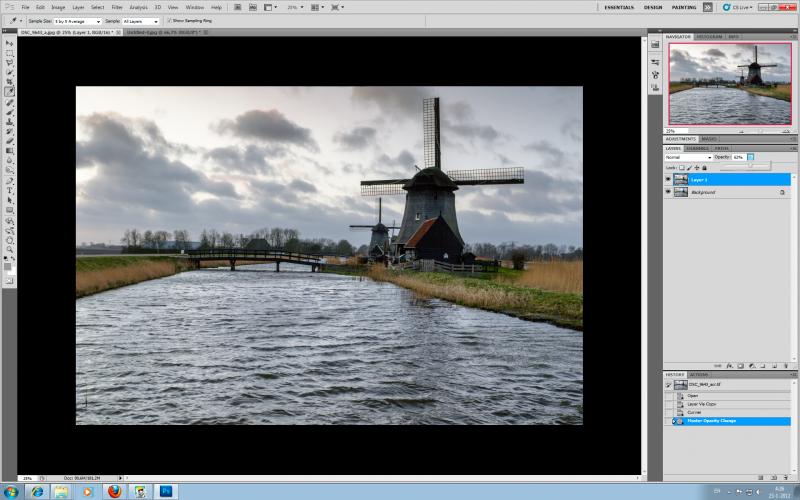Launch Mini Bridge from the application bar
This screenshot has height=500, width=800.
[x=253, y=7]
